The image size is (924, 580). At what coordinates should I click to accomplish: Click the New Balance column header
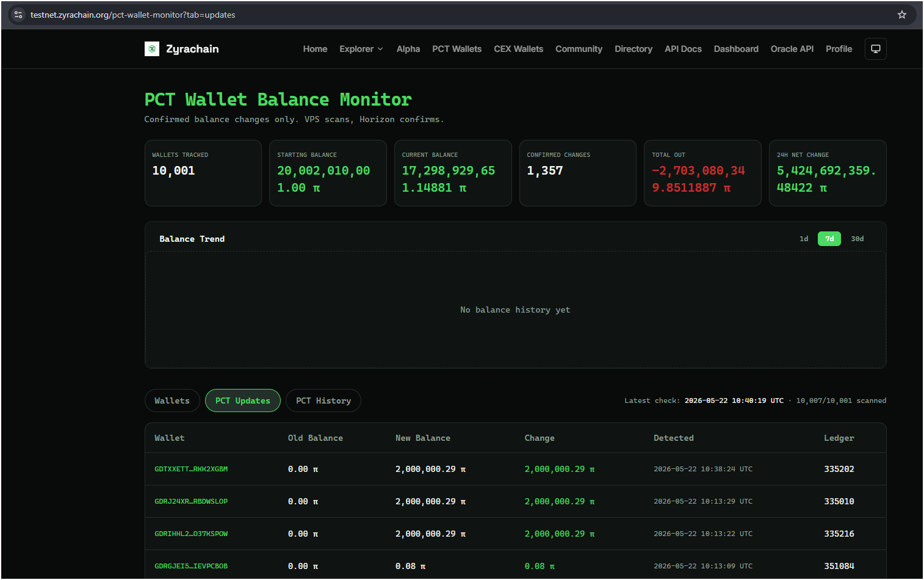(423, 438)
